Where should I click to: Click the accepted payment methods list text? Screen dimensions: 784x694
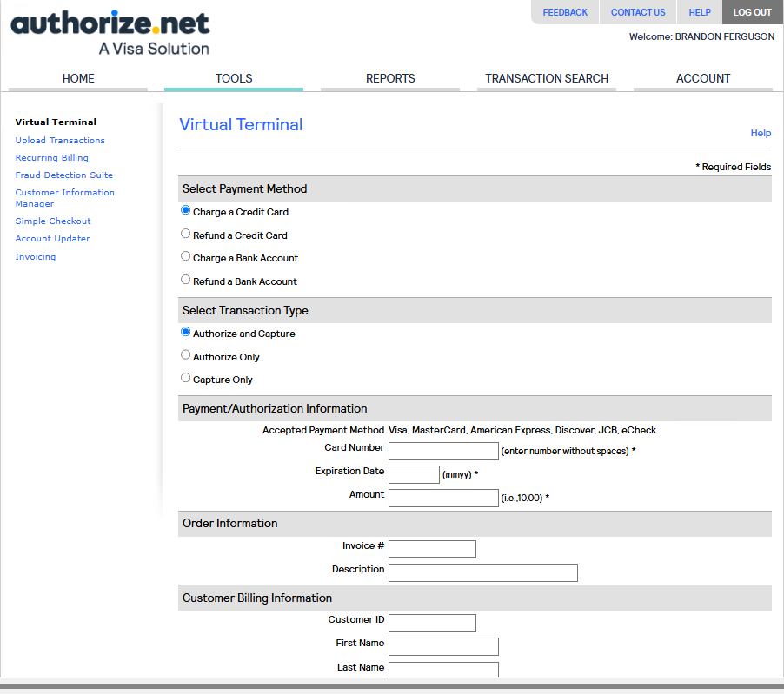[522, 430]
